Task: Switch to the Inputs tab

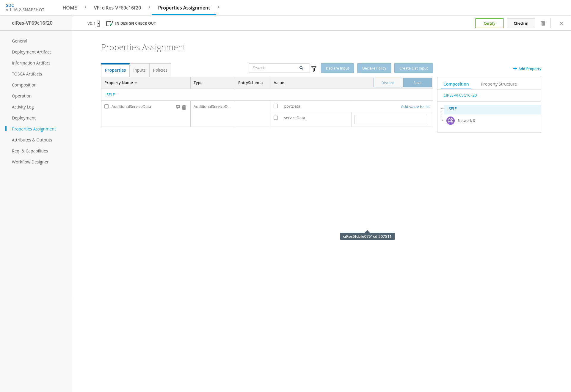Action: click(x=139, y=70)
